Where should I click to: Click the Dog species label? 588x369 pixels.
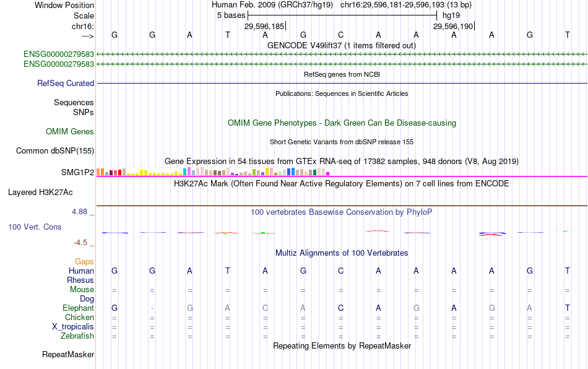point(87,299)
